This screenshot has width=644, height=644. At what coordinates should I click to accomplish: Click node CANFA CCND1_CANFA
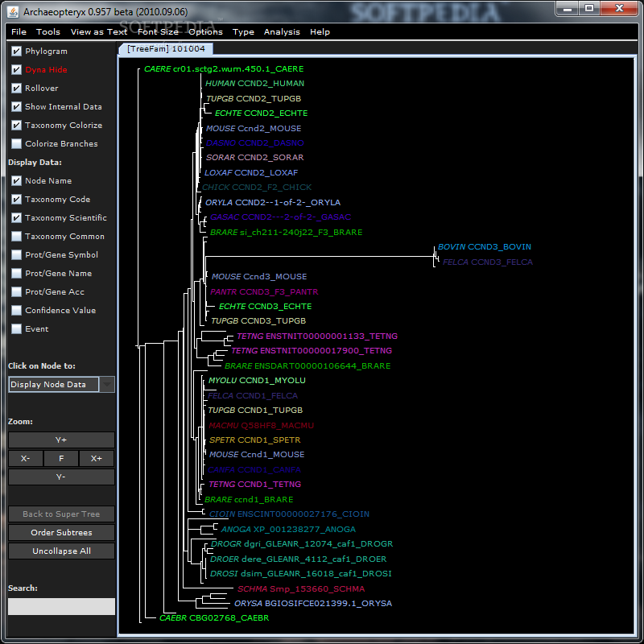pyautogui.click(x=254, y=469)
